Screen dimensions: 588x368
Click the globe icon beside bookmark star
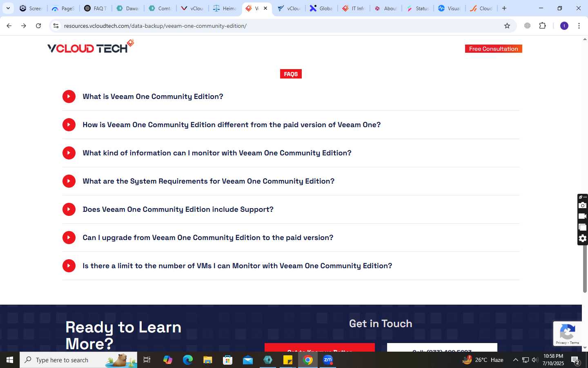528,26
